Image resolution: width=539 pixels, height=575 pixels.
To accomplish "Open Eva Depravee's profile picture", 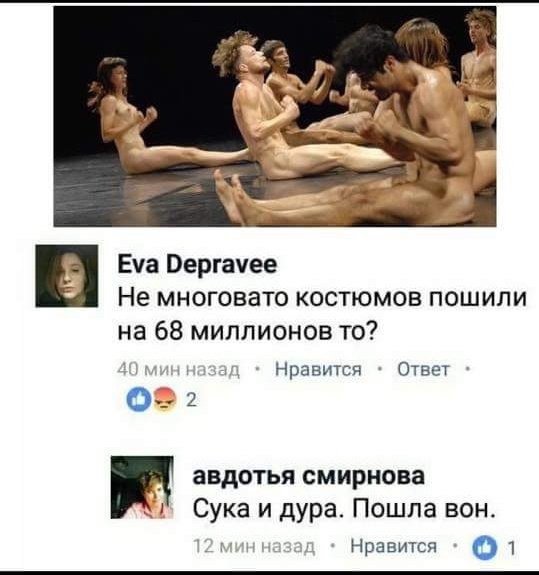I will click(x=67, y=276).
